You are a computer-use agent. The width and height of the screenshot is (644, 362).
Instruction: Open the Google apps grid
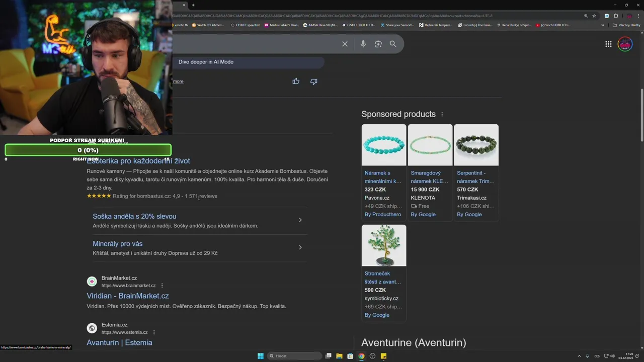(608, 44)
